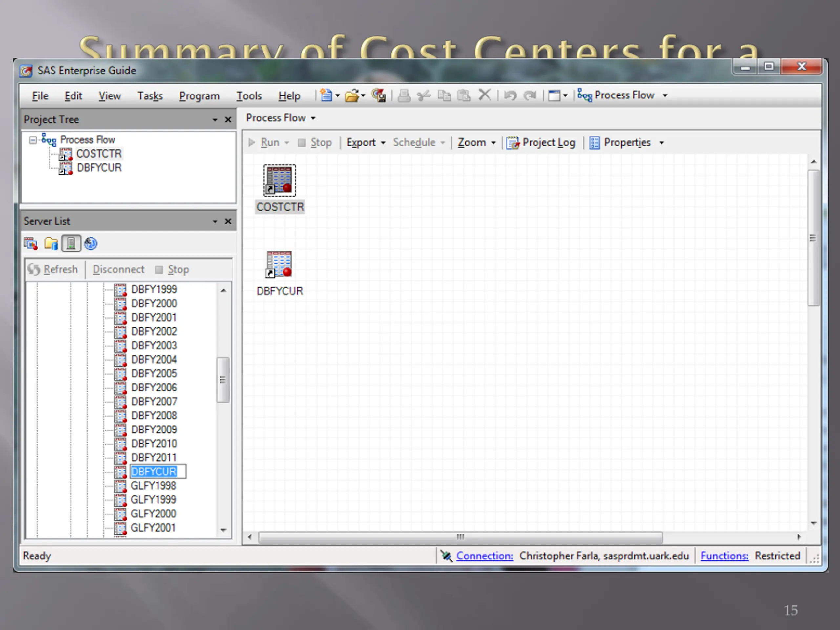Screen dimensions: 840x630
Task: Select GLFY1998 in the server list
Action: pos(154,486)
